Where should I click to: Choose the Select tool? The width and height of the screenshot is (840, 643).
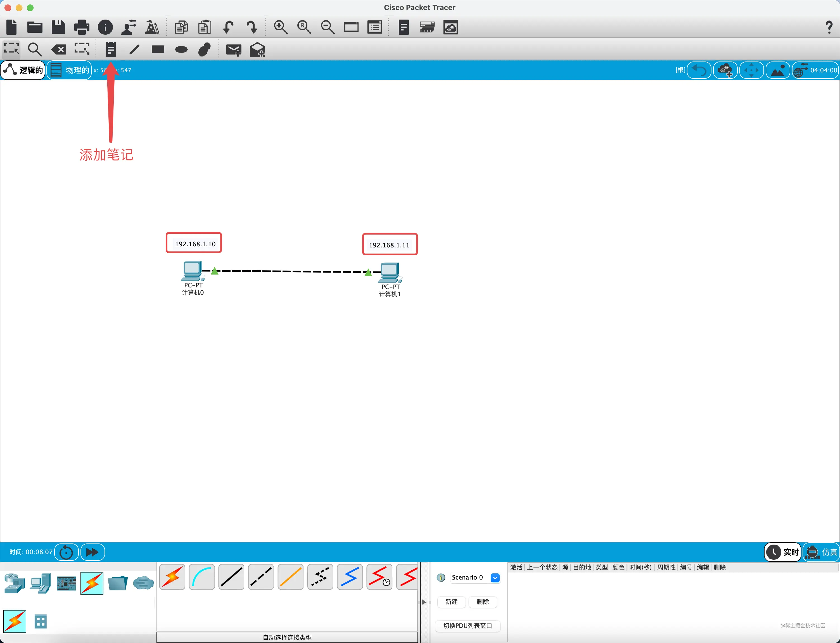11,49
